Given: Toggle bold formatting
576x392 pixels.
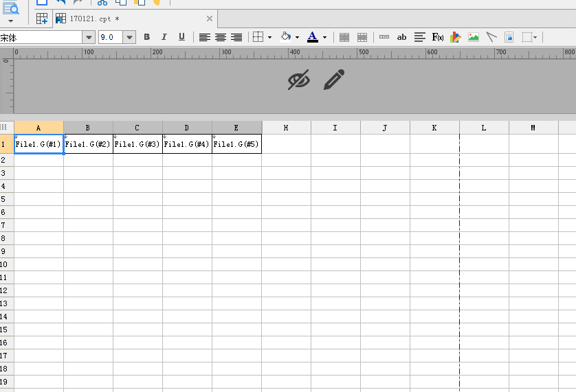Looking at the screenshot, I should pyautogui.click(x=146, y=37).
